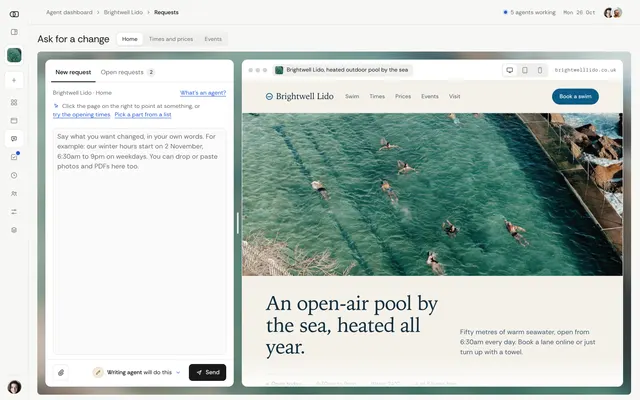Click the Mon 26 Oct date
The height and width of the screenshot is (400, 640).
click(x=579, y=13)
